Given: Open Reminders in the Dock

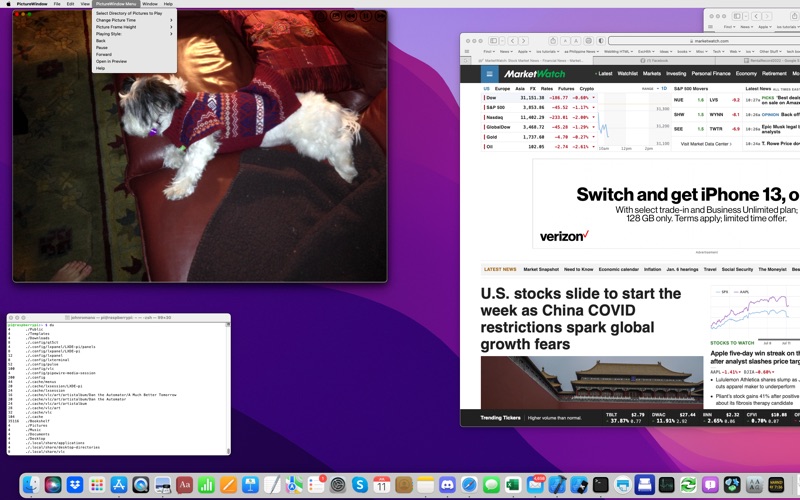Looking at the screenshot, I should coord(316,484).
